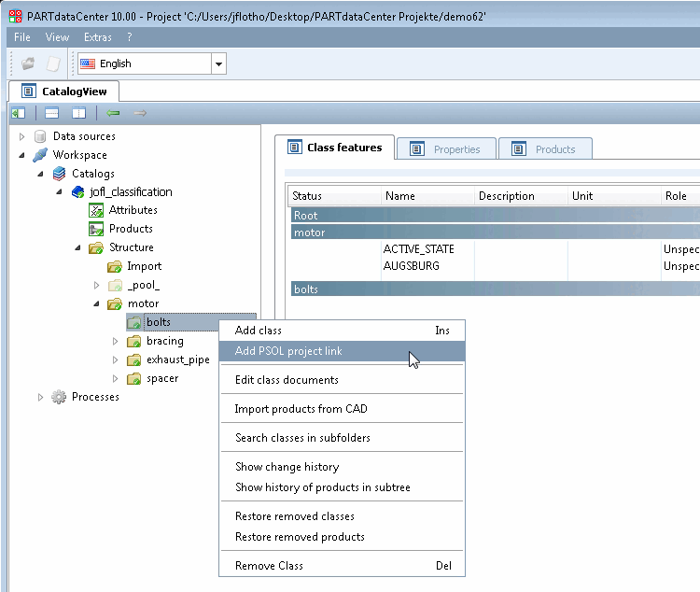Click the blank new document toolbar icon
Image resolution: width=700 pixels, height=592 pixels.
[x=53, y=63]
